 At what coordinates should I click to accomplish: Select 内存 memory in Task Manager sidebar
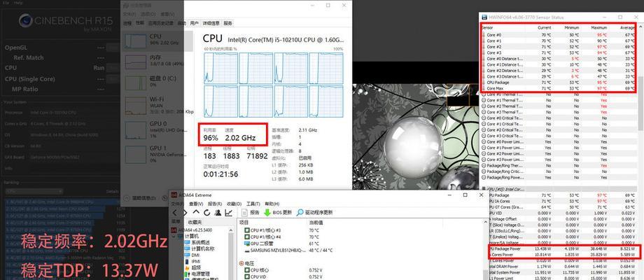[x=158, y=61]
